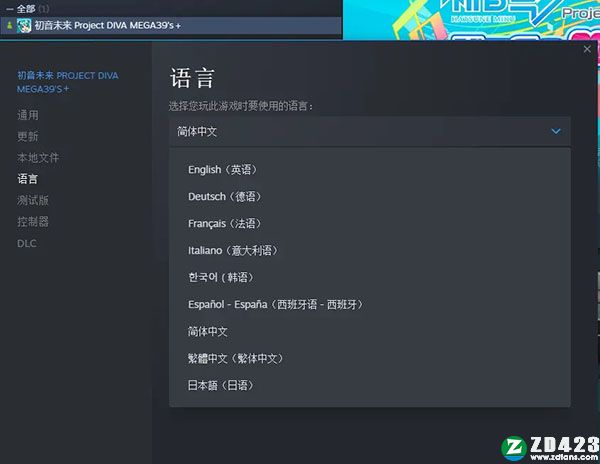Open the 简体中文 language dropdown
This screenshot has height=464, width=600.
point(370,131)
